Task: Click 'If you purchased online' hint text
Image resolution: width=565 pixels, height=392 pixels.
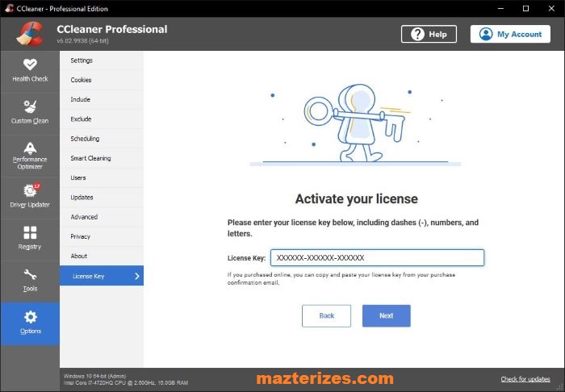Action: (341, 278)
